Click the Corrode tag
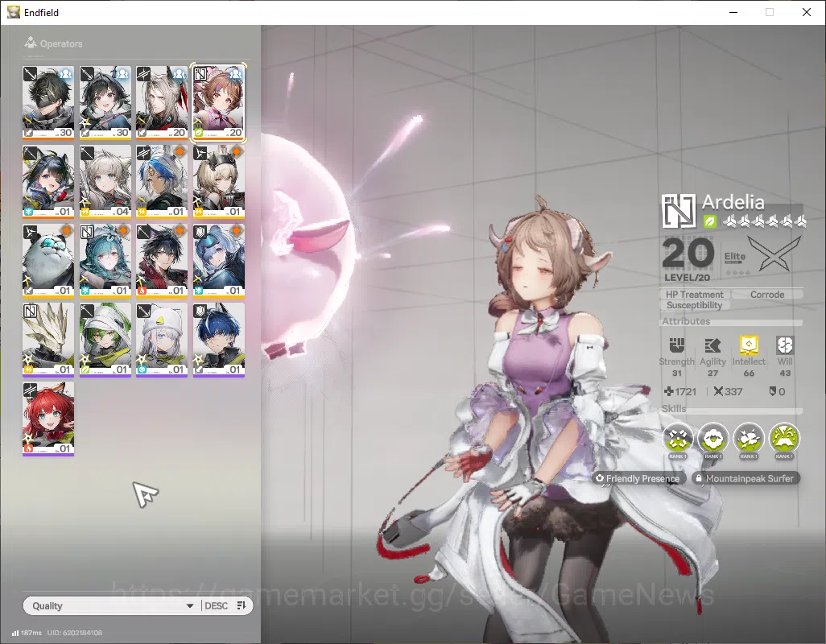This screenshot has height=644, width=826. coord(767,295)
